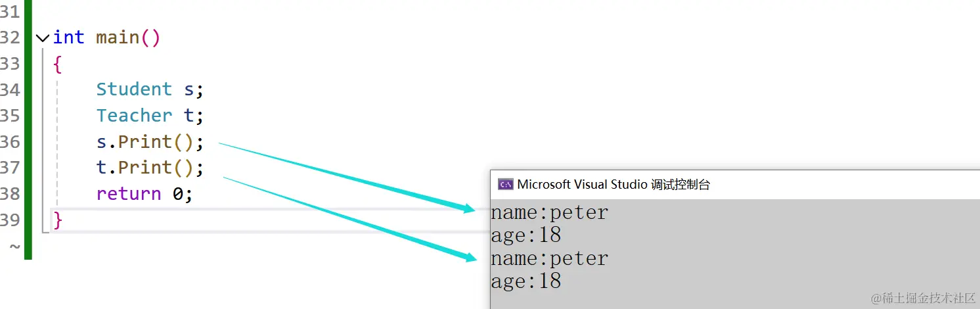
Task: Click first 'age:18' console output line
Action: click(x=526, y=235)
